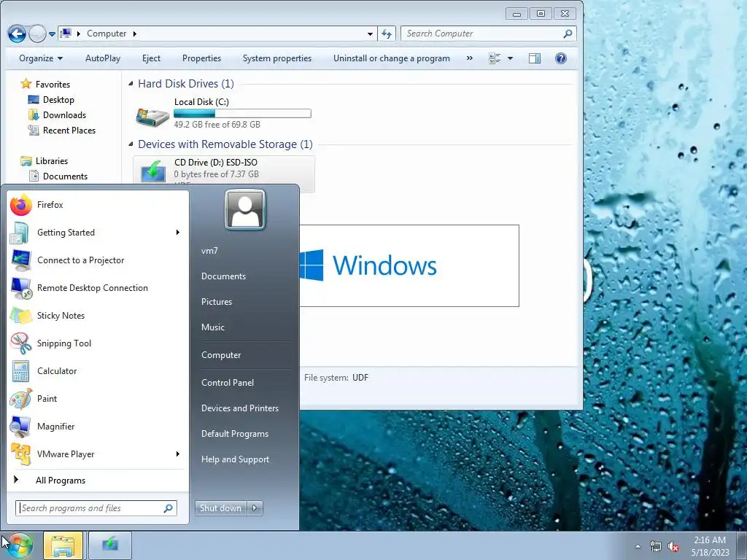
Task: Collapse the Hard Disk Drives group
Action: point(131,84)
